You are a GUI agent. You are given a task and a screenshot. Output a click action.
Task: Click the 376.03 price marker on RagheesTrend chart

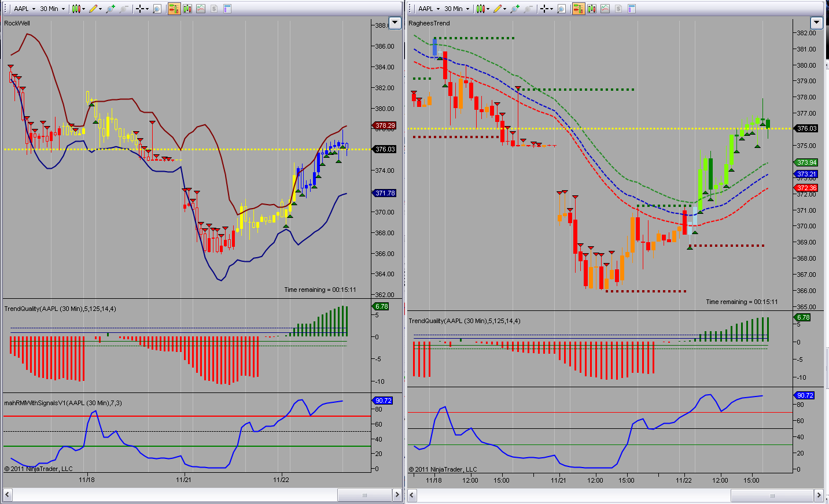click(x=806, y=128)
